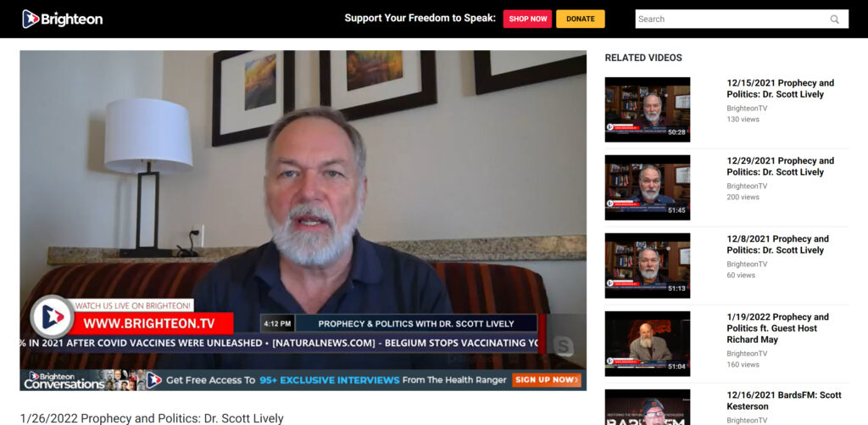Click the SHOP NOW button
The height and width of the screenshot is (425, 868).
527,19
